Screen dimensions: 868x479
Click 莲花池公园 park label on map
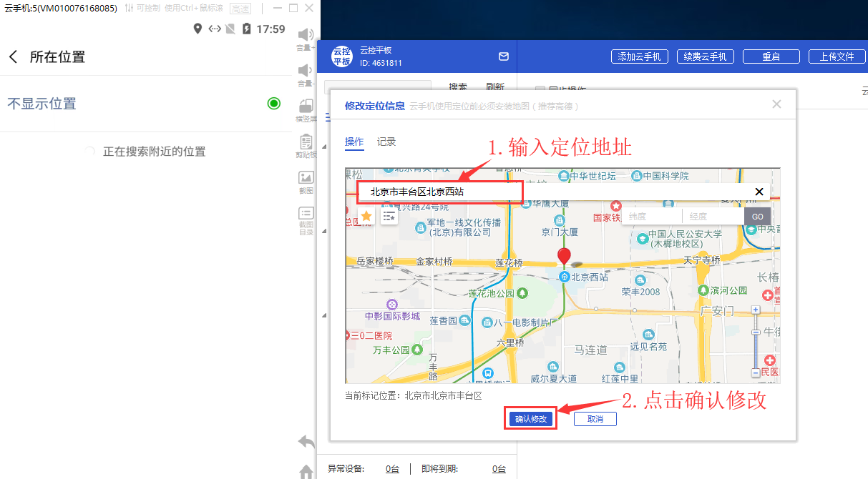492,294
